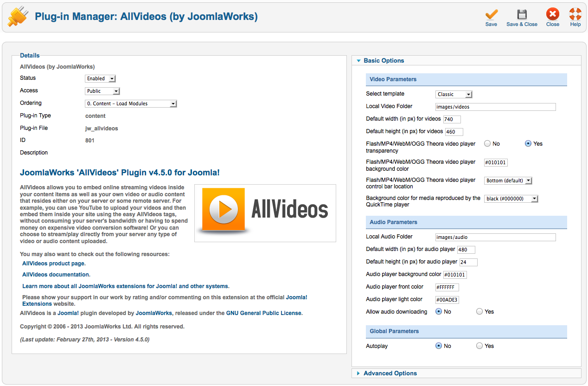Click the Joomla! plugin link in credits
Viewport: 588px width, 386px height.
point(68,313)
